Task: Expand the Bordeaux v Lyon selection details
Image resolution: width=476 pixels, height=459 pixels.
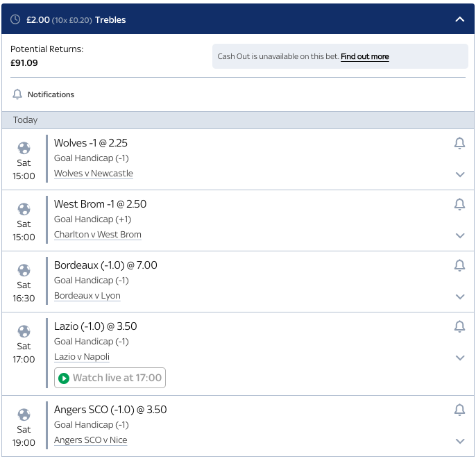Action: point(460,297)
